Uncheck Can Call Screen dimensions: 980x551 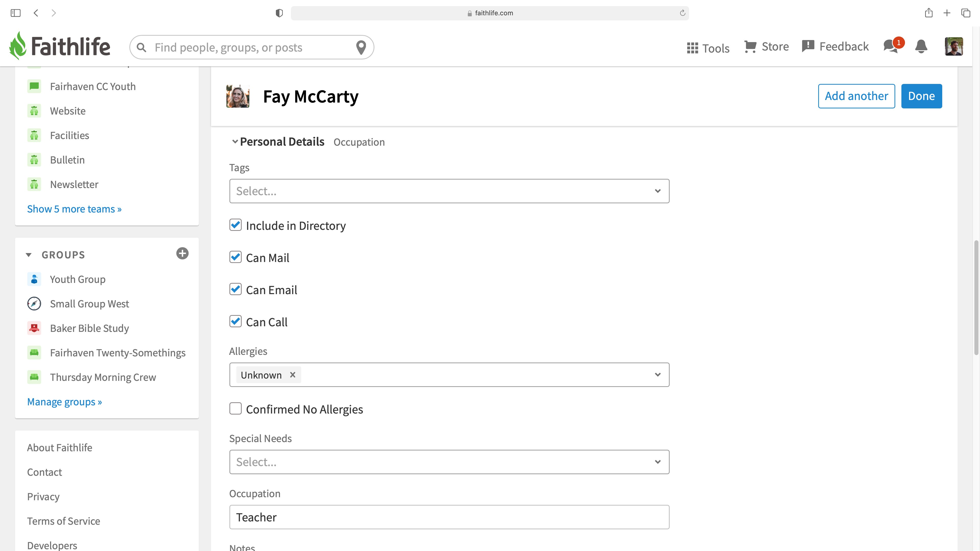(x=236, y=322)
